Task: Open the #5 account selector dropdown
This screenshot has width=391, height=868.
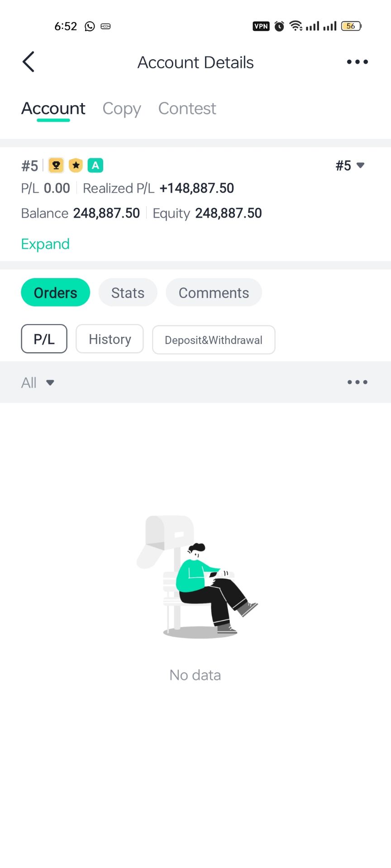Action: tap(350, 165)
